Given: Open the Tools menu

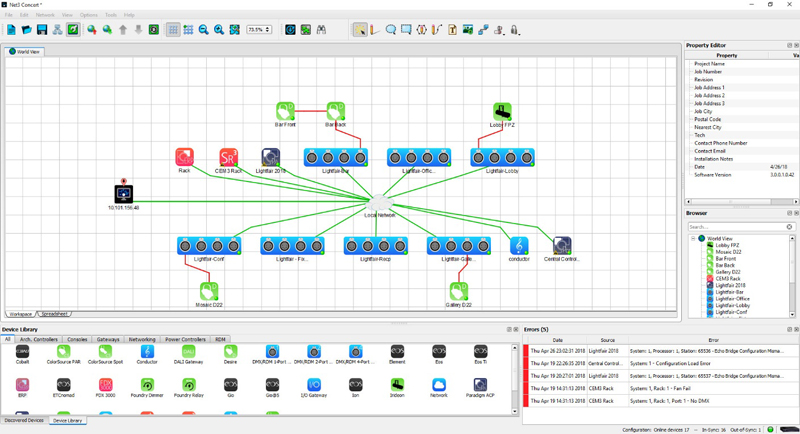Looking at the screenshot, I should tap(111, 15).
